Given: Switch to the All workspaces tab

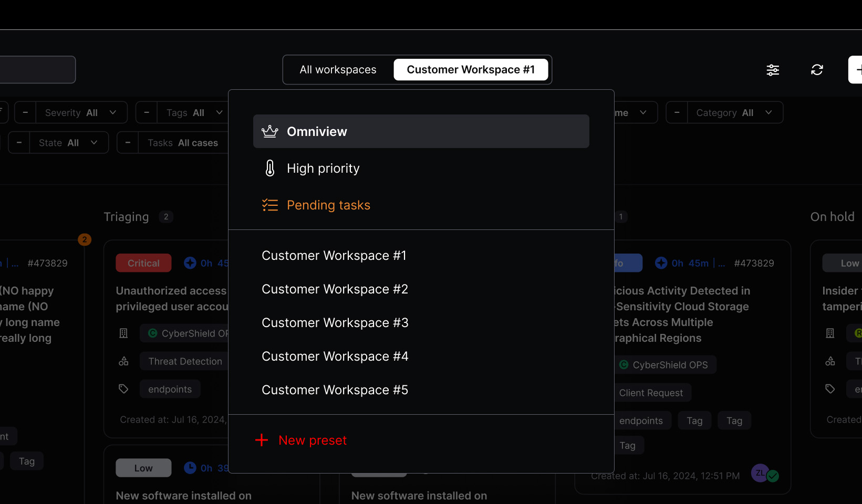Looking at the screenshot, I should (x=338, y=70).
